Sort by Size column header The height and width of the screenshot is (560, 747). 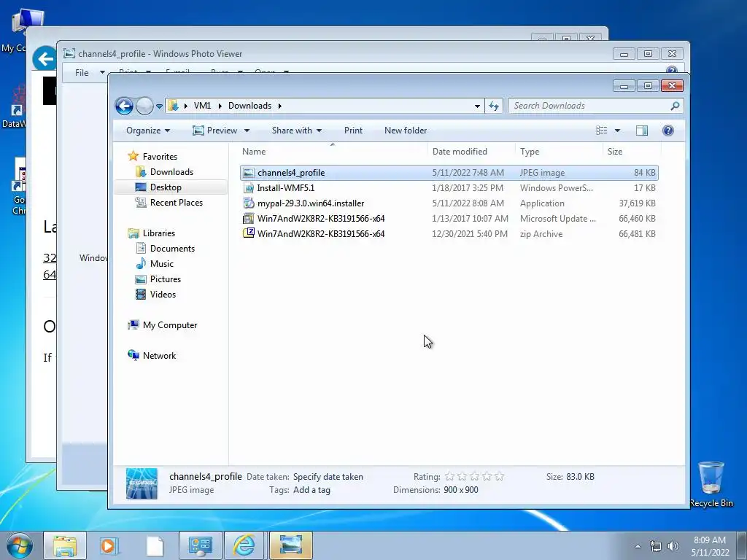coord(632,152)
